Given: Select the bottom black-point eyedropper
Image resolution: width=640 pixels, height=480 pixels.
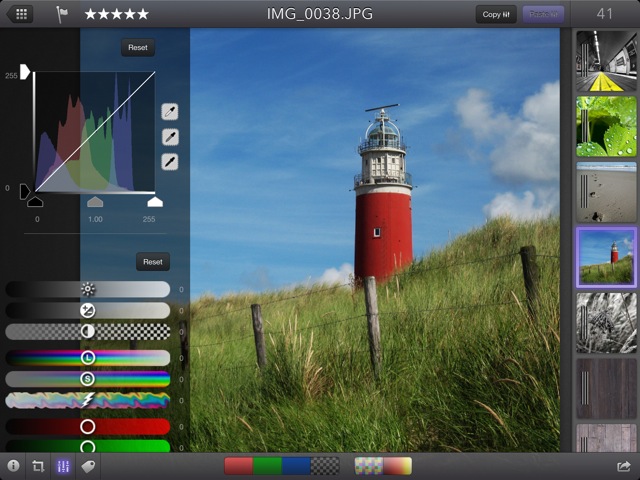Looking at the screenshot, I should [170, 161].
